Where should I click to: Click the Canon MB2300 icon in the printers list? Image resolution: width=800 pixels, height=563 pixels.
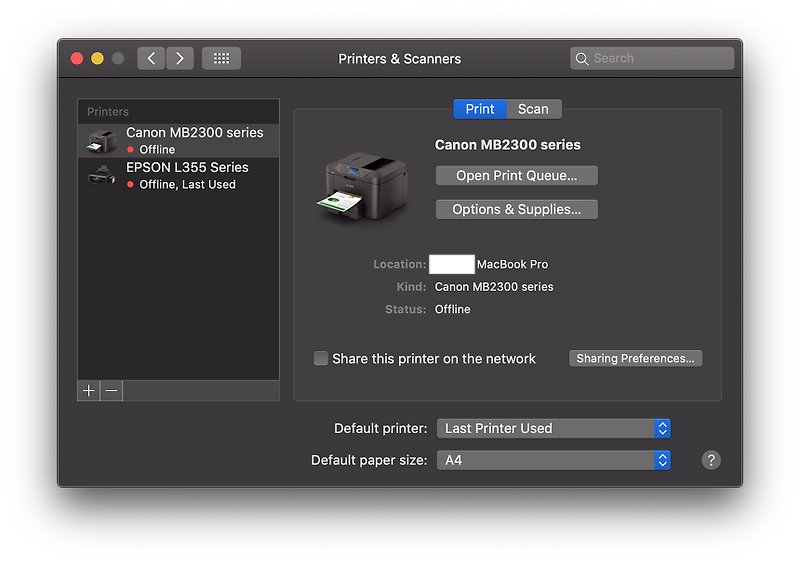tap(102, 141)
